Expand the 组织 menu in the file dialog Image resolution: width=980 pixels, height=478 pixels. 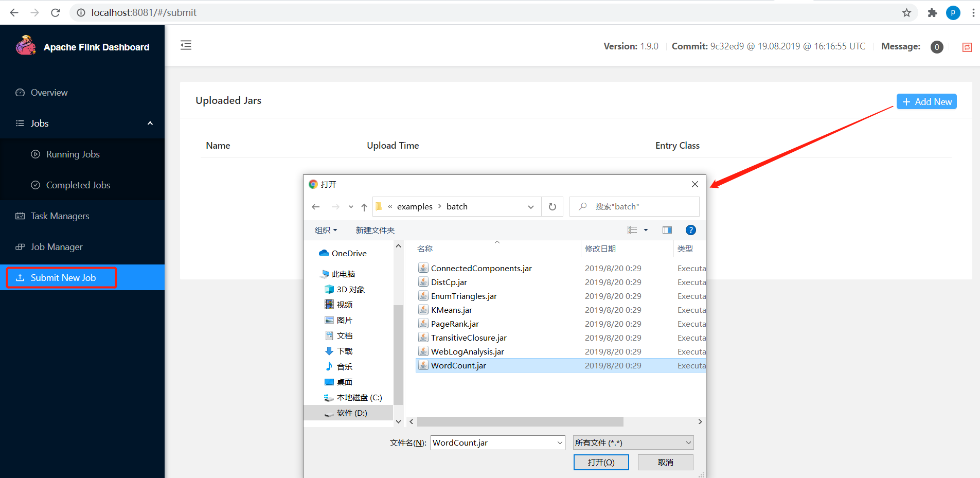click(325, 230)
